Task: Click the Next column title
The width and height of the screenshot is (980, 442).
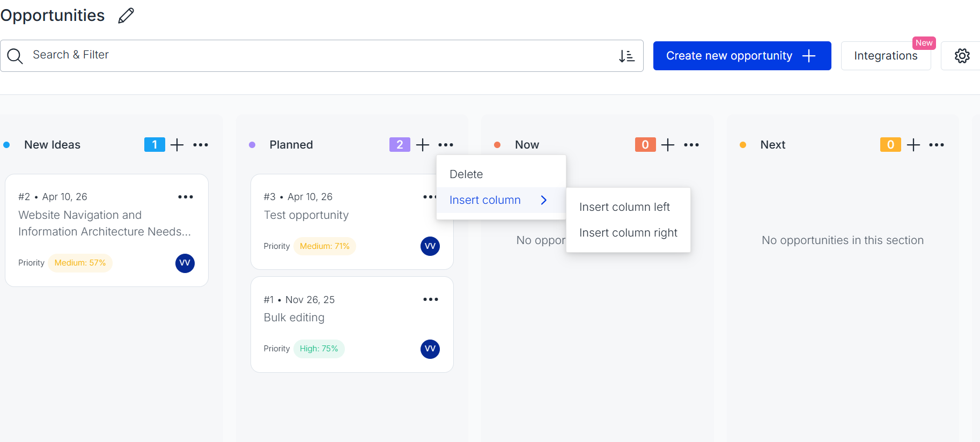Action: tap(772, 145)
